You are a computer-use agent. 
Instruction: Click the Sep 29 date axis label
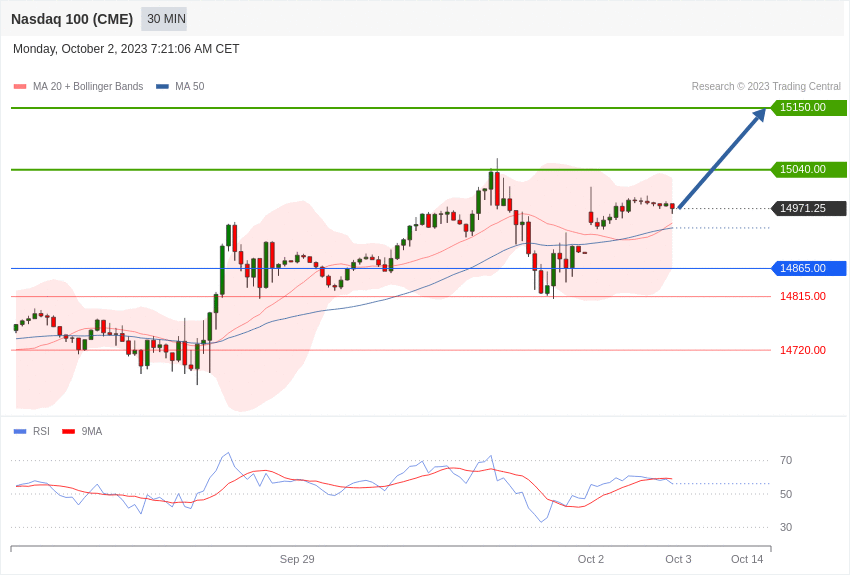297,559
